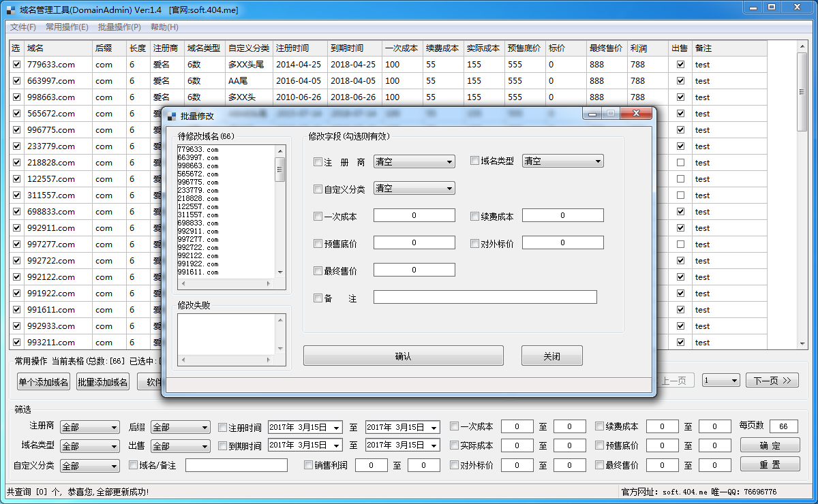Click the 批量修改 dialog title icon
Screen dimensions: 818x504
pos(172,116)
